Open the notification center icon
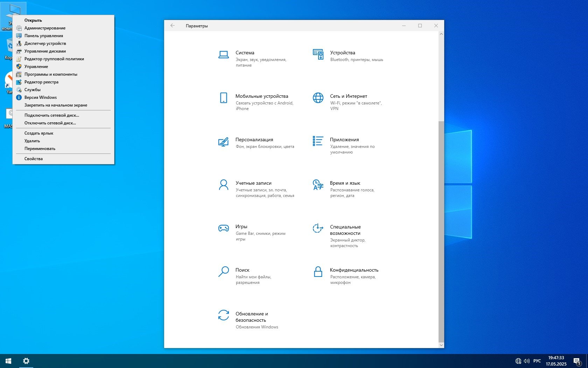 [577, 361]
